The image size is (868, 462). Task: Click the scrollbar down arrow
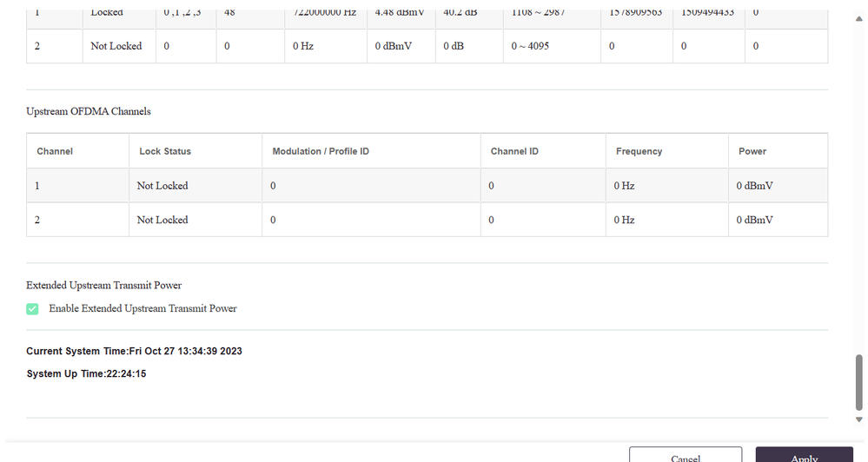tap(859, 419)
